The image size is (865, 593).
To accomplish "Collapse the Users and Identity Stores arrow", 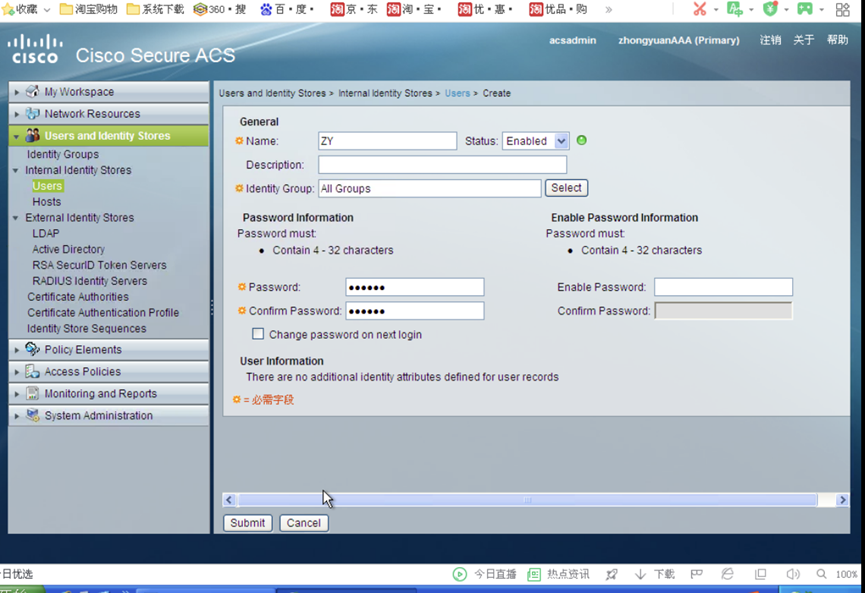I will coord(17,136).
